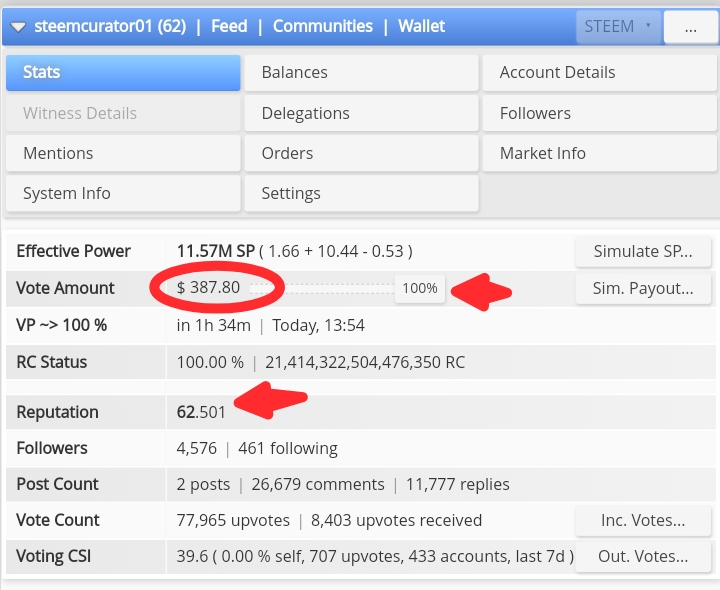Screen dimensions: 720x590
Task: Open the Wallet link
Action: (x=422, y=26)
